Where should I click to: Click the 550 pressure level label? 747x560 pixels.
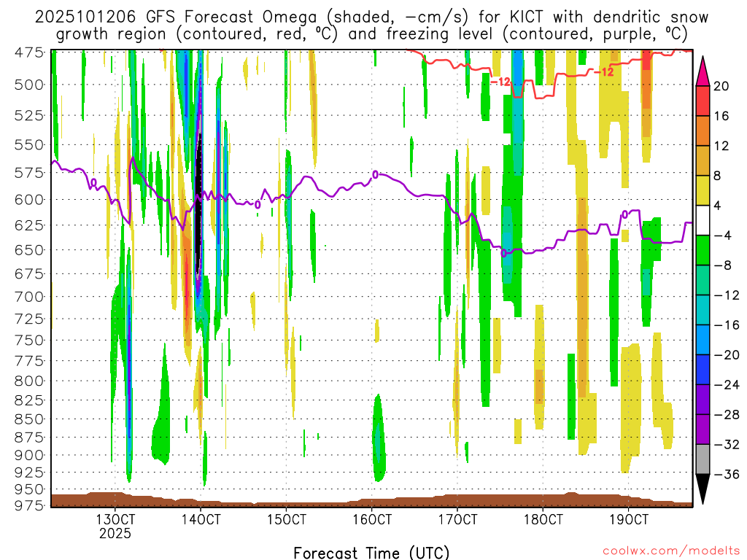(x=29, y=145)
